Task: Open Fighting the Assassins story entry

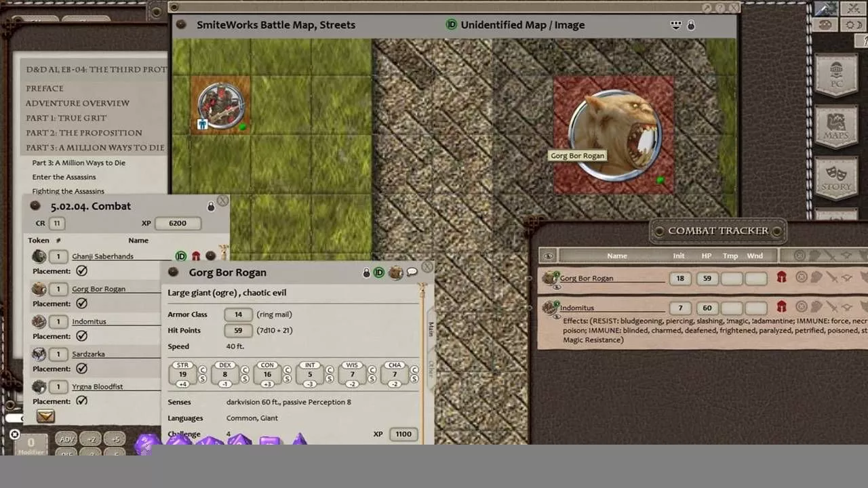Action: coord(68,191)
